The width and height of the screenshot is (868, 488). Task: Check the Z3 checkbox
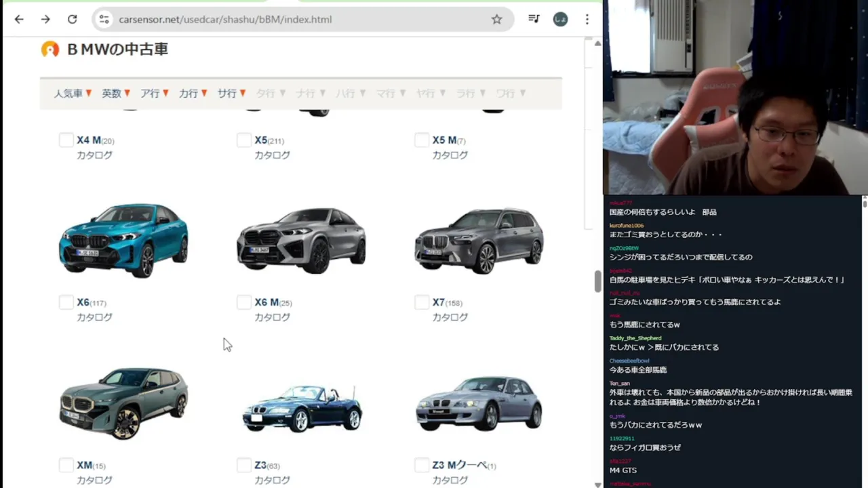tap(244, 464)
